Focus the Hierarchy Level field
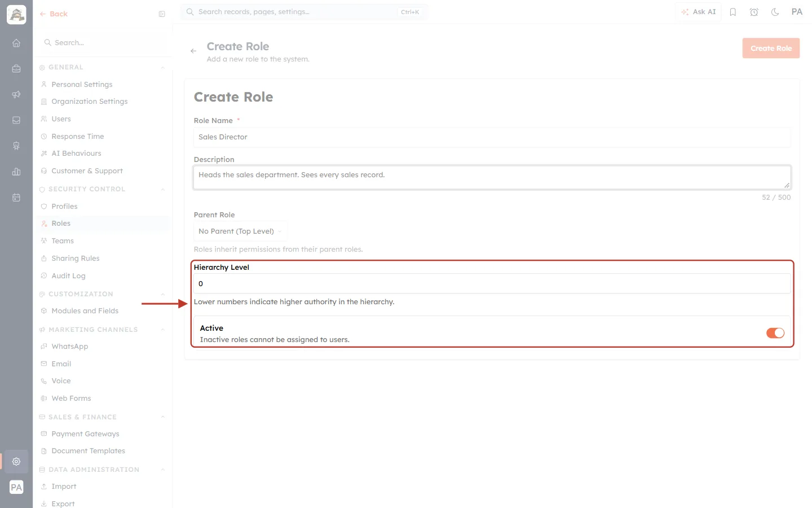Viewport: 812px width, 508px height. [x=492, y=284]
